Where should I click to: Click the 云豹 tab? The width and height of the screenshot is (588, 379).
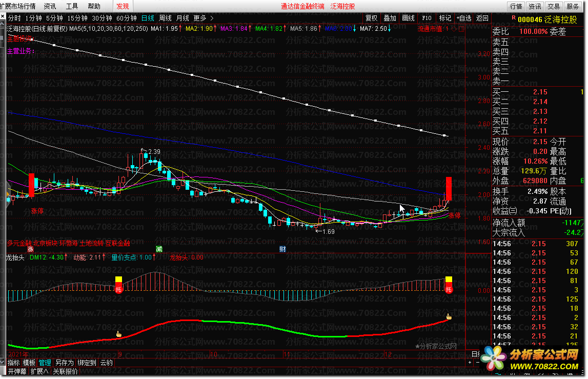(107, 363)
